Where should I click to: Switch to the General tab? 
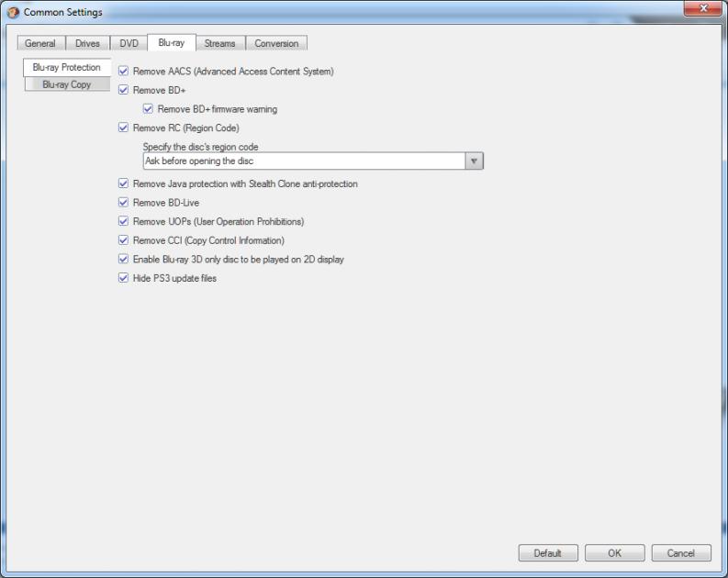40,43
